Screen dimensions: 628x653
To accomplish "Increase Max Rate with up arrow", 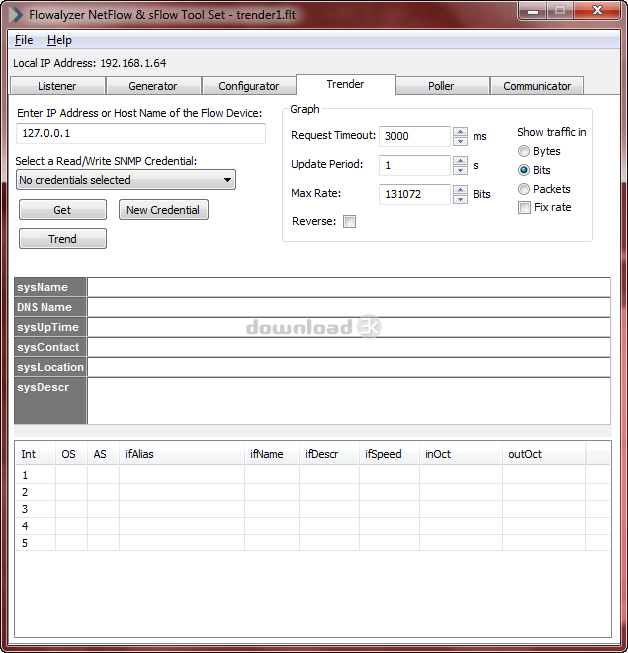I will [x=460, y=190].
